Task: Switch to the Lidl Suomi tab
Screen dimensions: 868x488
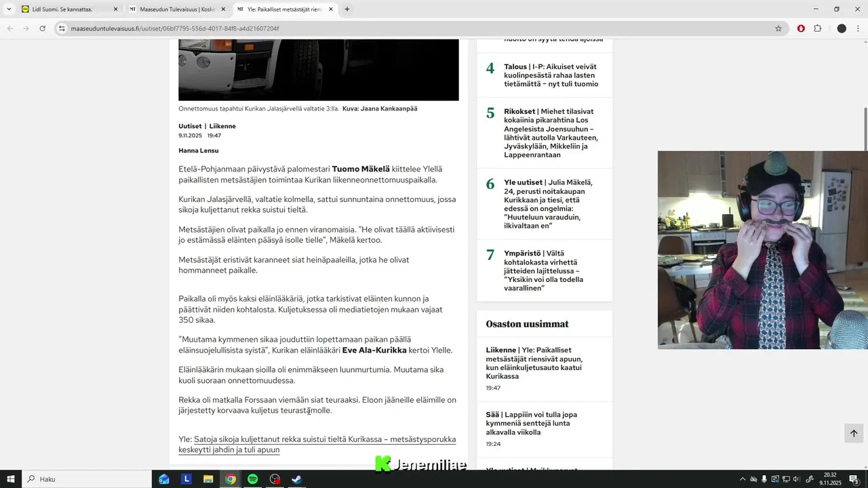Action: [x=68, y=9]
